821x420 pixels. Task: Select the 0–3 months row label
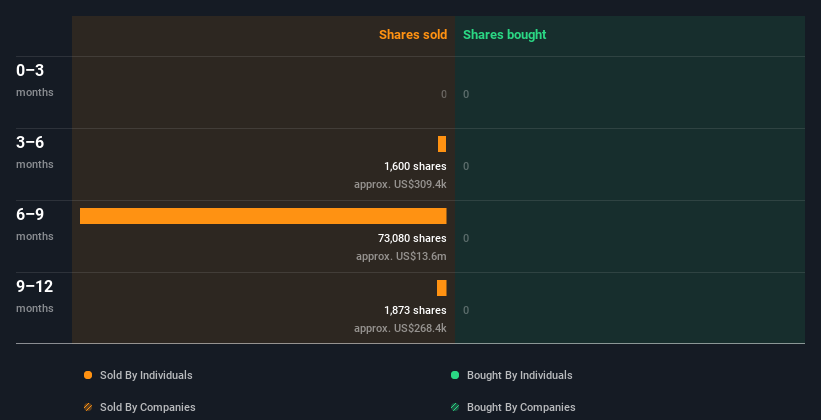[x=35, y=80]
